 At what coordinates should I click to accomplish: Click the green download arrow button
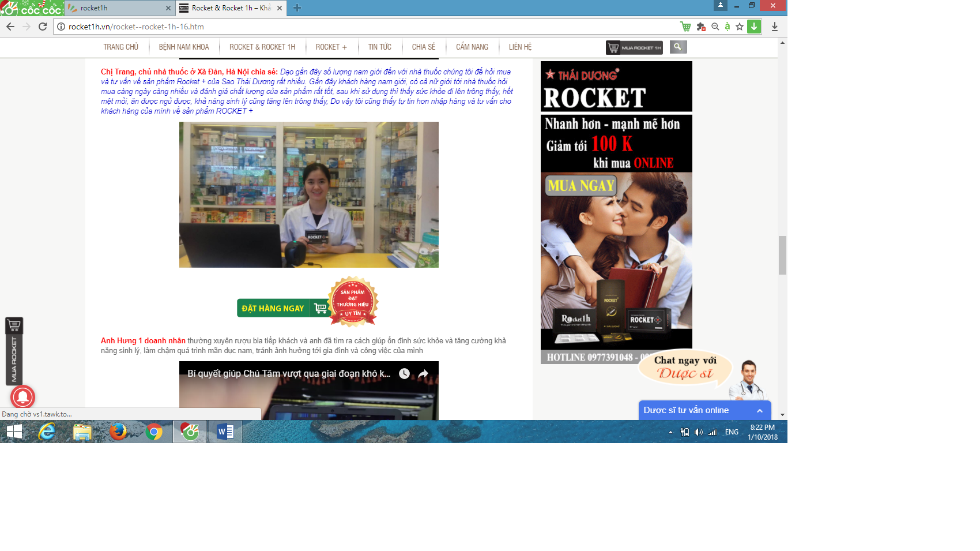pos(754,27)
